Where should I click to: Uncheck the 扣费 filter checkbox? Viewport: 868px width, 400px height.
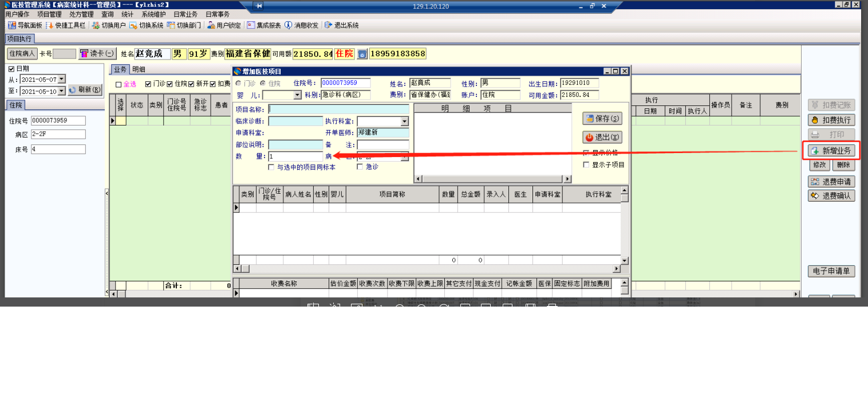click(212, 84)
